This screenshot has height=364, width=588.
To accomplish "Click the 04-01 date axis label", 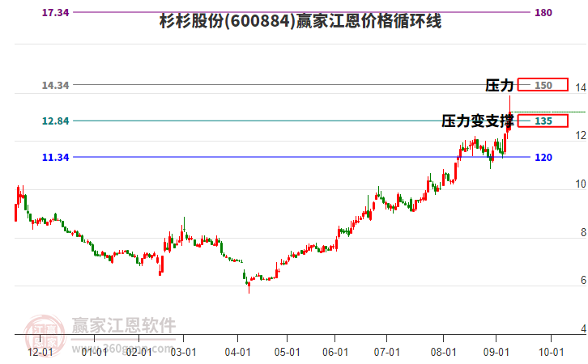I will 238,353.
